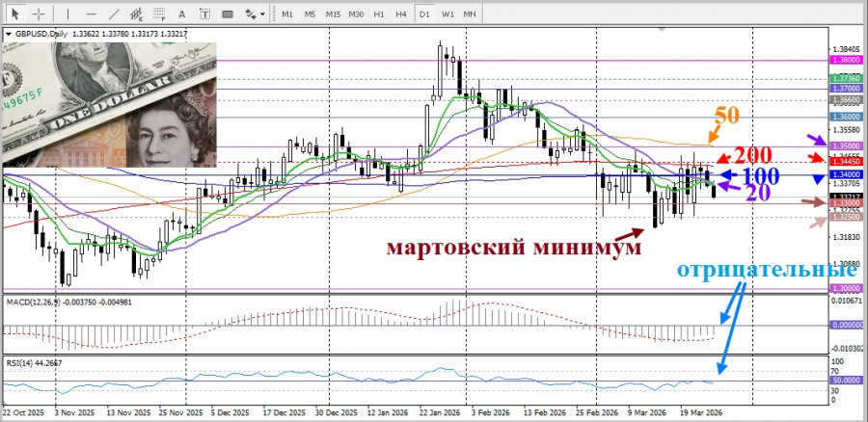Select the text label 'T' tool
Screen dimensions: 868x422
click(x=204, y=13)
